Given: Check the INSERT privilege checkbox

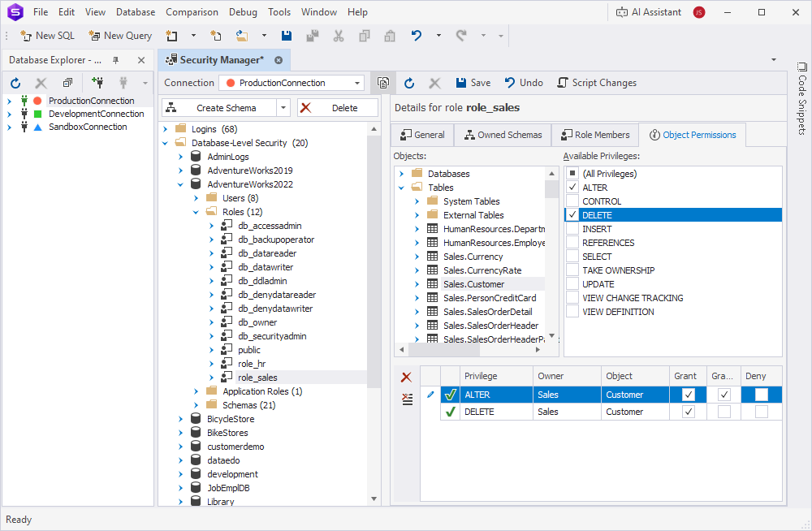Looking at the screenshot, I should point(573,228).
